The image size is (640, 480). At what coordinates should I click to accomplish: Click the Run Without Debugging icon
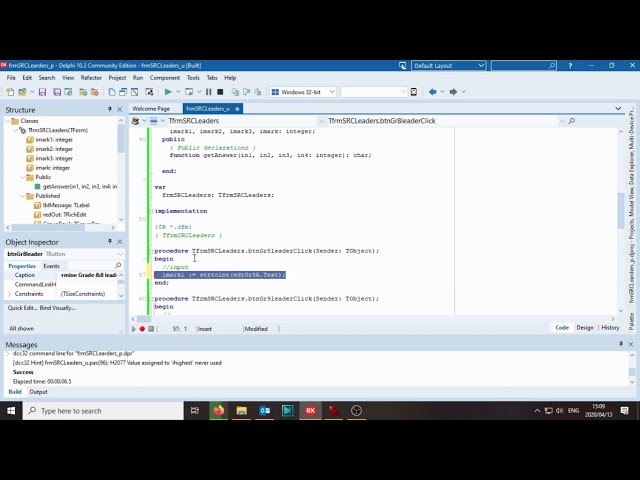pyautogui.click(x=189, y=92)
